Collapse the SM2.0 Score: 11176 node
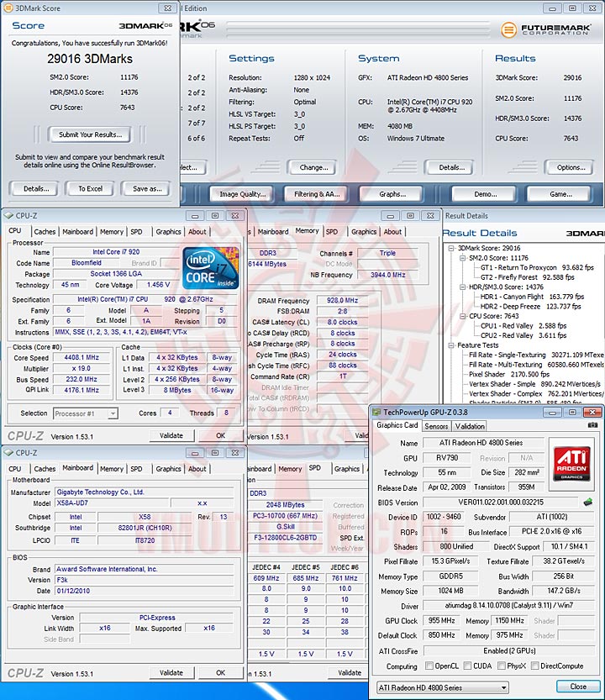Image resolution: width=605 pixels, height=700 pixels. (x=462, y=258)
